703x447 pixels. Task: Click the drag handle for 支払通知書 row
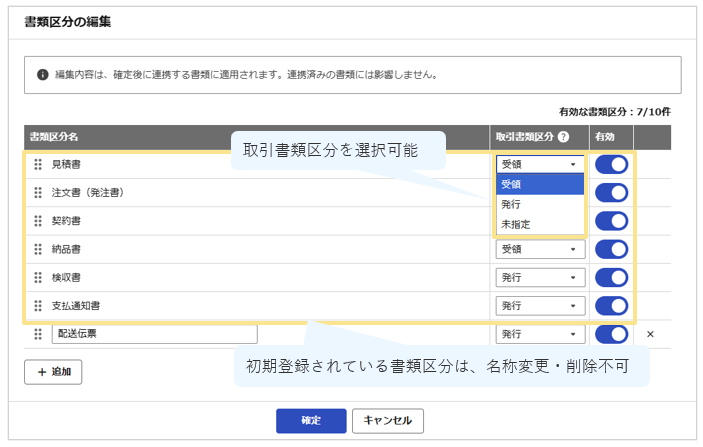[38, 306]
